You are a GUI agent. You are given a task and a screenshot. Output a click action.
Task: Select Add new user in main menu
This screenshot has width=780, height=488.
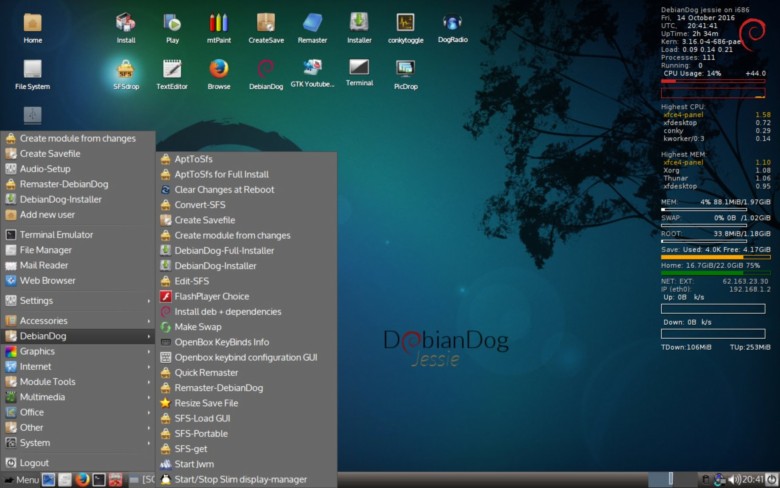[78, 215]
